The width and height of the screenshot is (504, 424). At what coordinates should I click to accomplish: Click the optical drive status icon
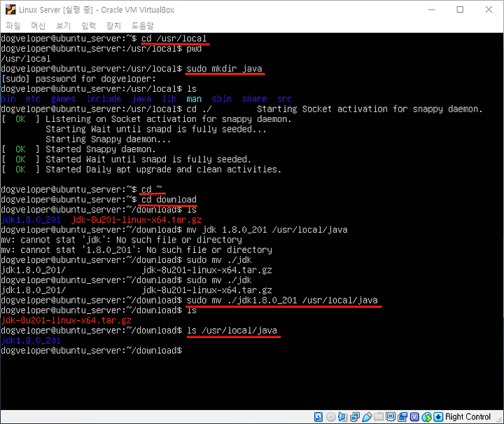[x=330, y=417]
